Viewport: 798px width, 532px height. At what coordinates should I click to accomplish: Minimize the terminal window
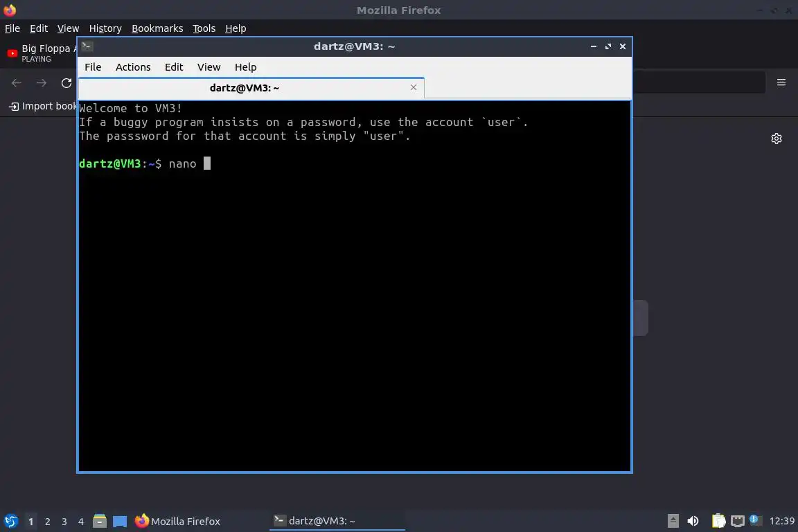pos(594,46)
